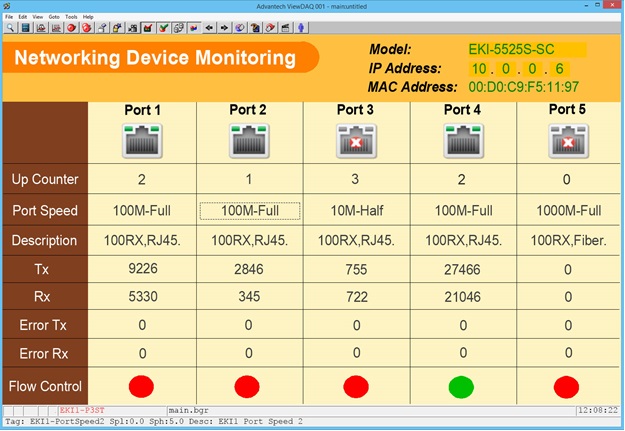Click the Port 2 connected jack icon

pos(249,141)
